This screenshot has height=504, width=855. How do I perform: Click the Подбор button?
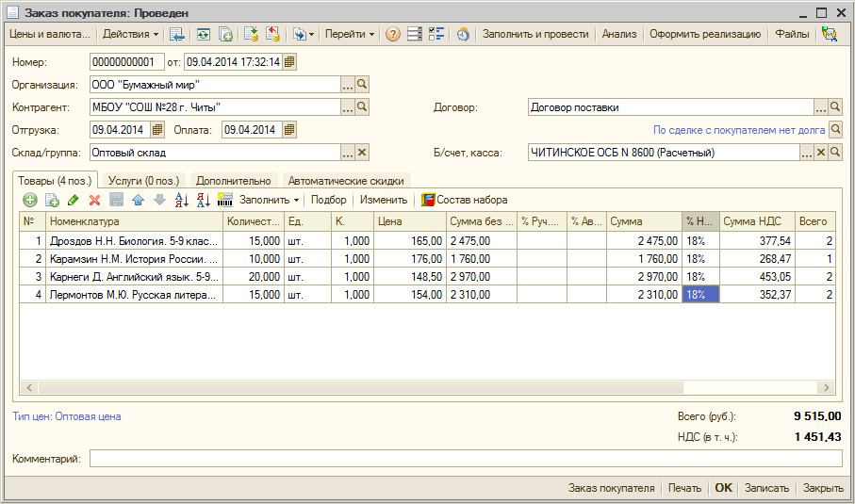[x=328, y=200]
